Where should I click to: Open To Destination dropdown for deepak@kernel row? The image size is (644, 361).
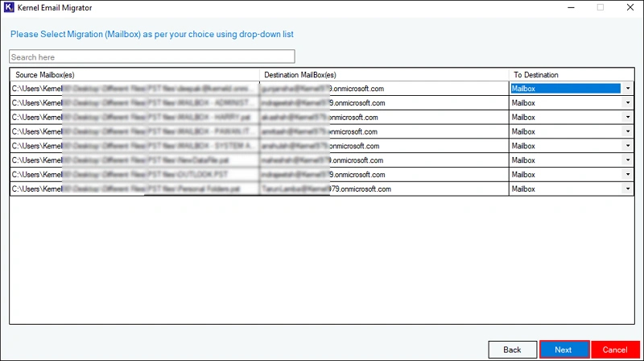[628, 89]
